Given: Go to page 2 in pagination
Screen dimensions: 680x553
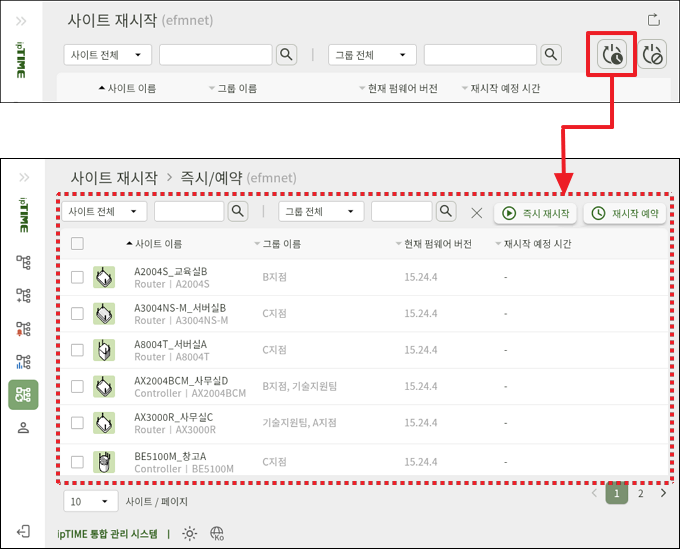Looking at the screenshot, I should coord(641,493).
